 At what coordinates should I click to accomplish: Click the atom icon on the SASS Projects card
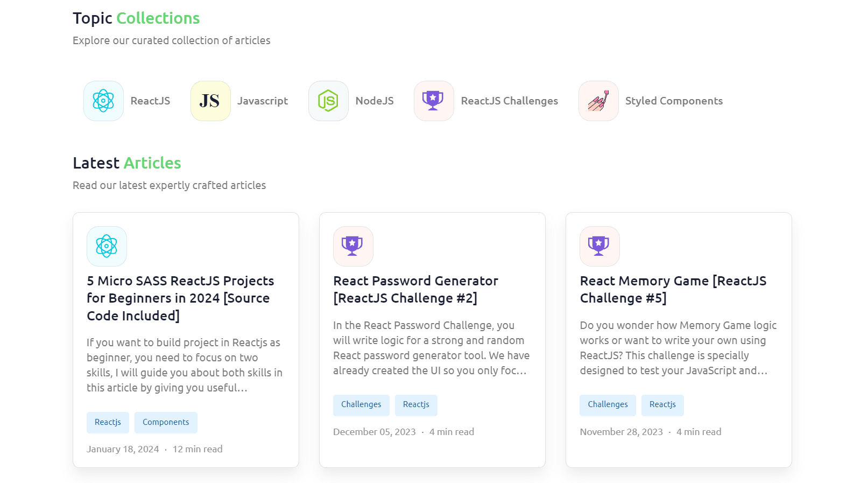coord(107,246)
